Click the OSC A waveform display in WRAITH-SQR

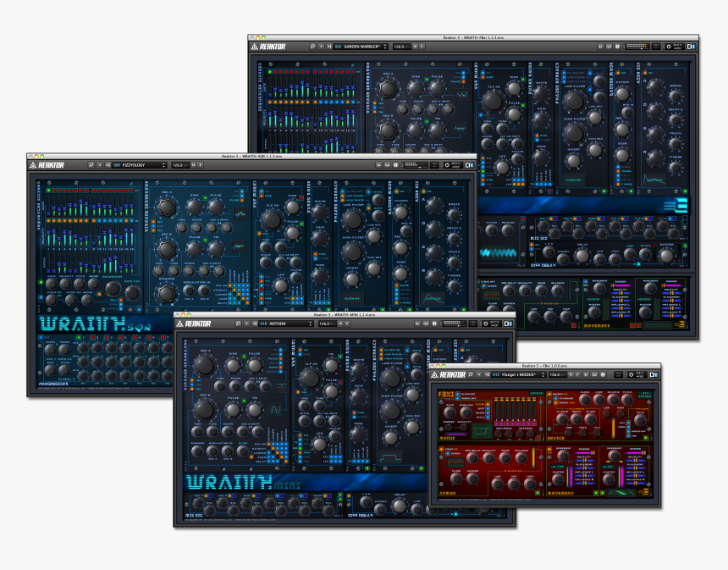tap(240, 213)
